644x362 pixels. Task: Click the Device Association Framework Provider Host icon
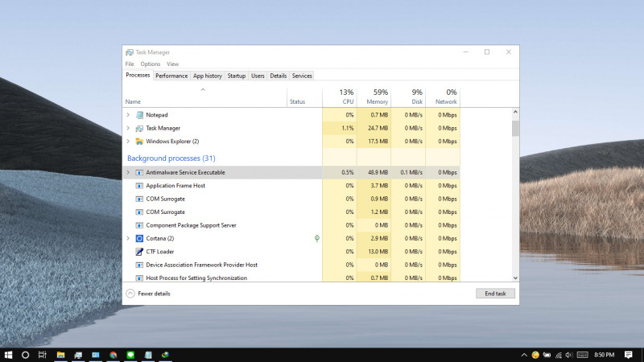139,265
